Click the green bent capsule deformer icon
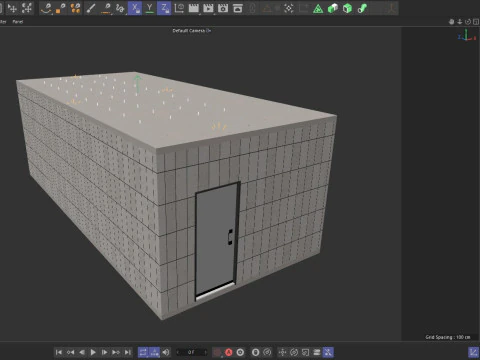This screenshot has width=480, height=360. click(362, 8)
